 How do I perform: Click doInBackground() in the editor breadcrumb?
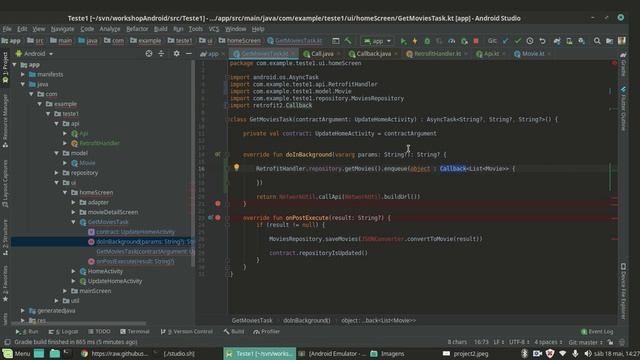[307, 320]
